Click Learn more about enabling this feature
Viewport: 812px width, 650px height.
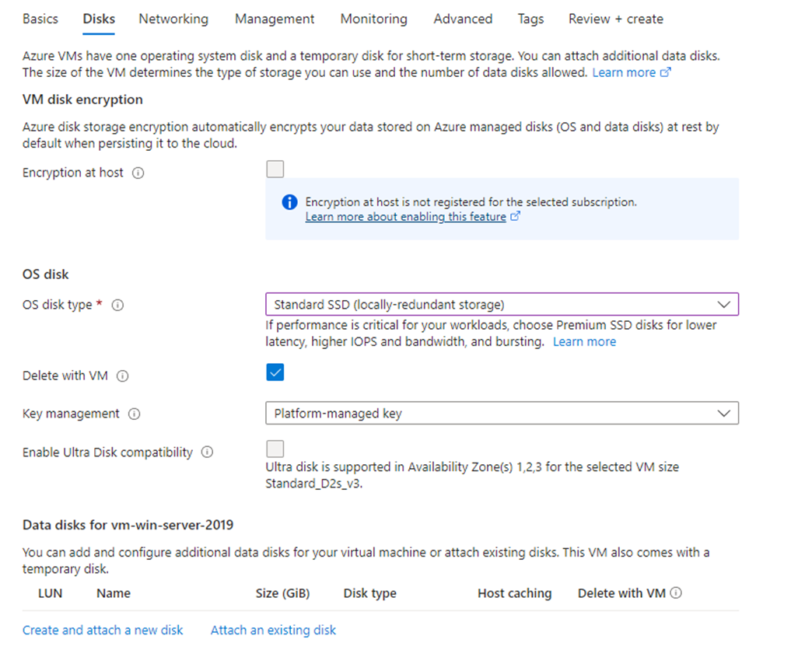pos(406,217)
